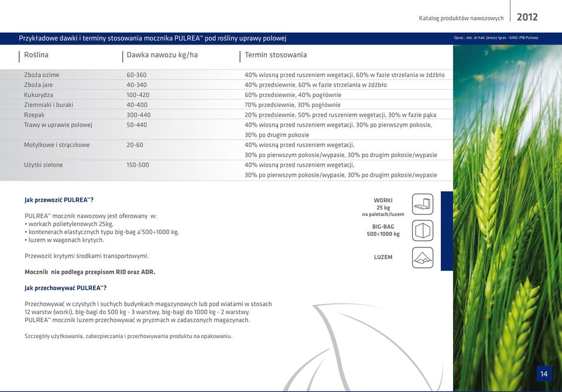This screenshot has width=562, height=392.
Task: Click dose value '50-440'
Action: [x=136, y=125]
